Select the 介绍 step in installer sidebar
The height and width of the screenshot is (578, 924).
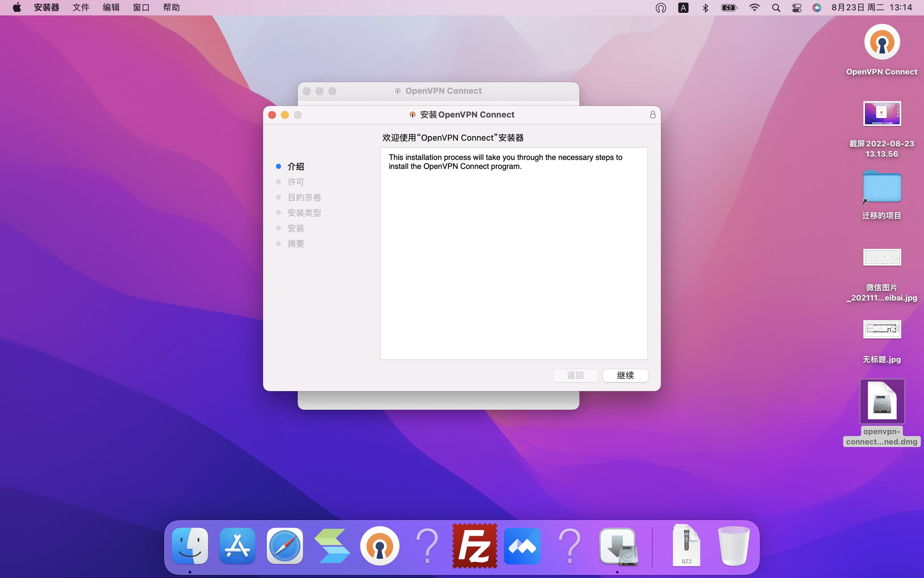coord(295,166)
